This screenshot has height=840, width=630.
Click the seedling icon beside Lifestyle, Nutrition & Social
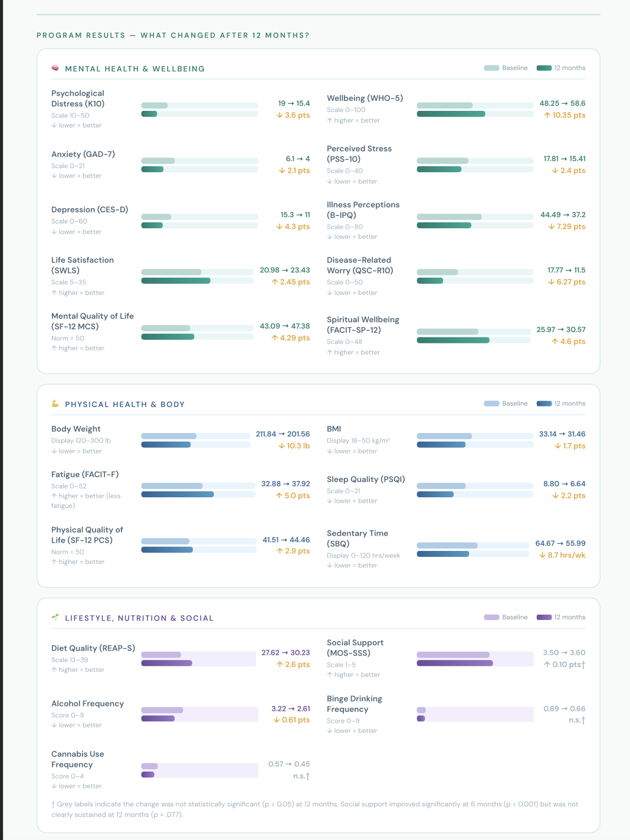click(55, 618)
